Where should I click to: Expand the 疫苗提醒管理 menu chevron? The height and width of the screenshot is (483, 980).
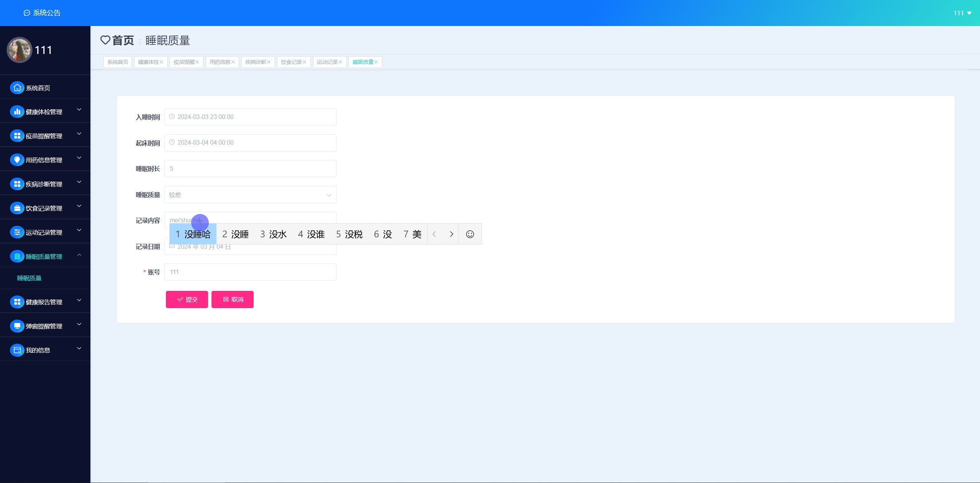pos(79,134)
